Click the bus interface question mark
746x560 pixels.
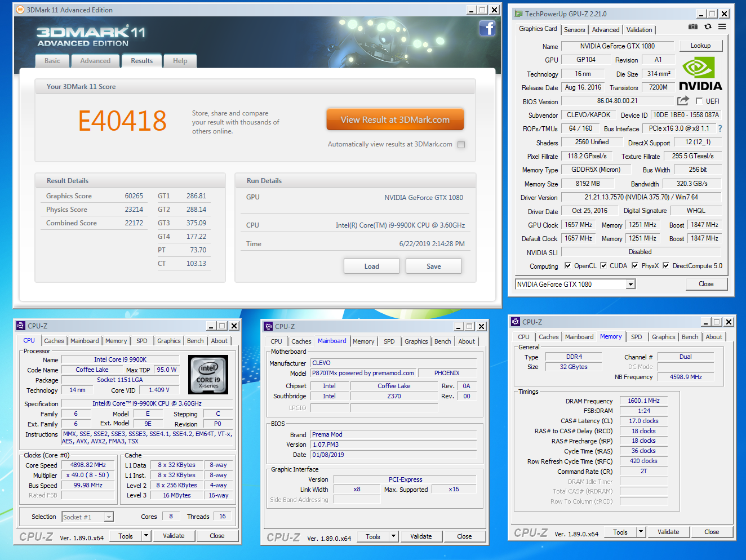tap(720, 128)
